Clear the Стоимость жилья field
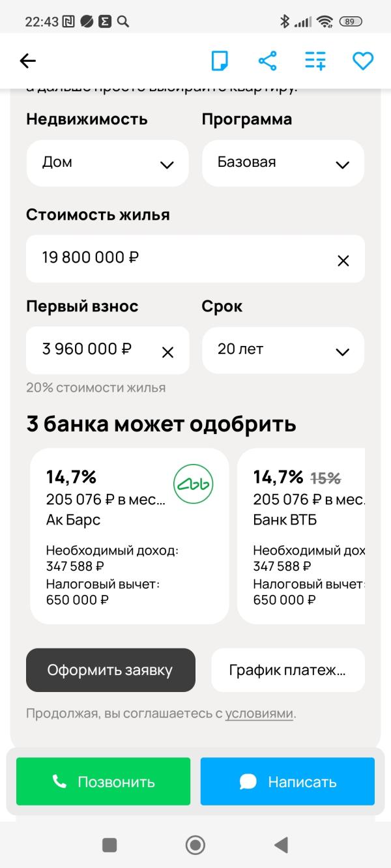The width and height of the screenshot is (391, 868). (x=343, y=261)
